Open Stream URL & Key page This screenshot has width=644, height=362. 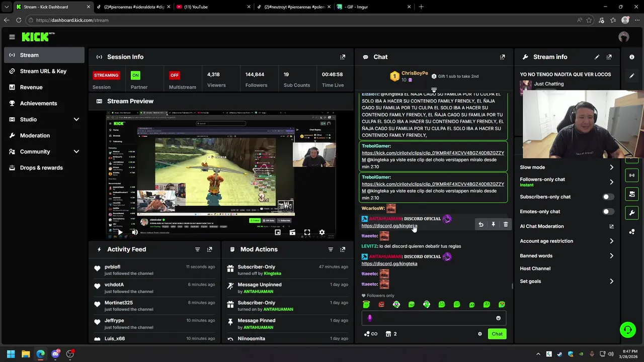tap(44, 71)
